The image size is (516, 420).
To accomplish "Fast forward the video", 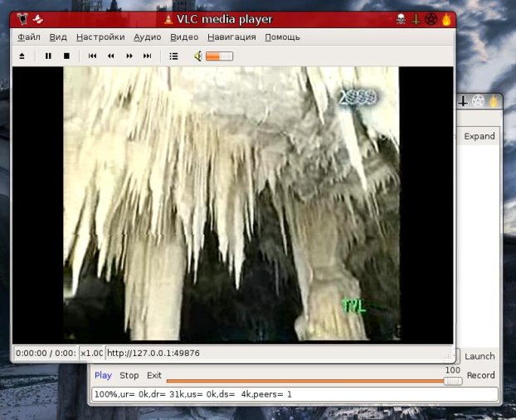I will 129,56.
